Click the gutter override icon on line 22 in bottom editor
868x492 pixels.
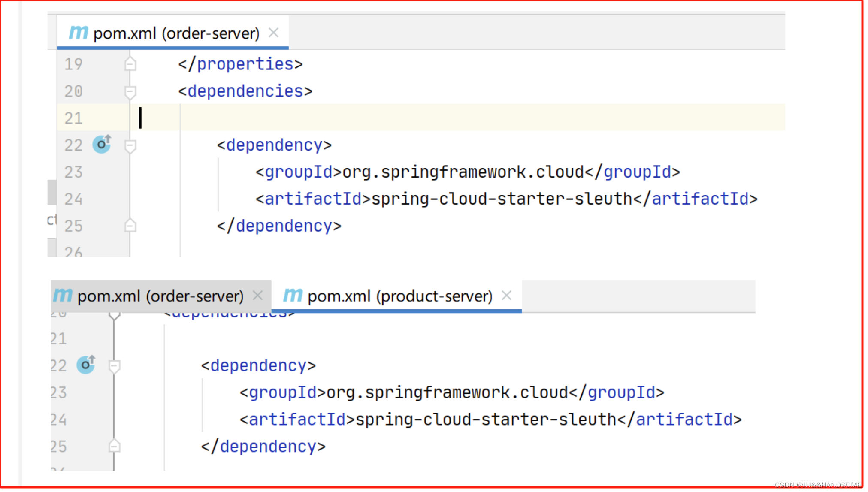coord(86,365)
